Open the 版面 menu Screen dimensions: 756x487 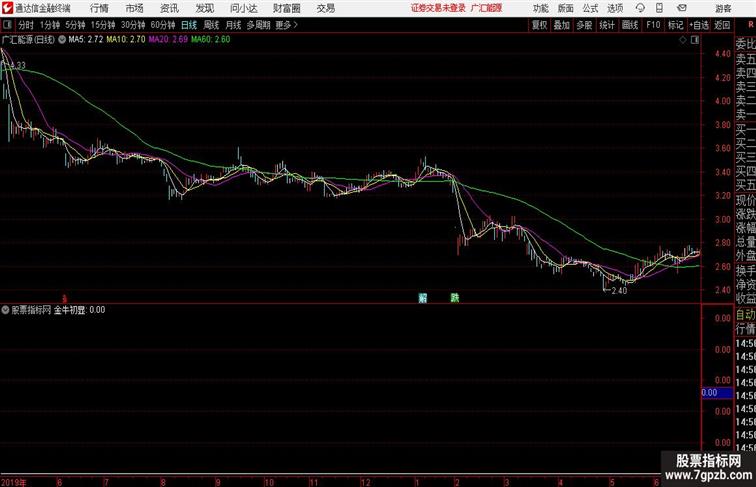[x=566, y=8]
